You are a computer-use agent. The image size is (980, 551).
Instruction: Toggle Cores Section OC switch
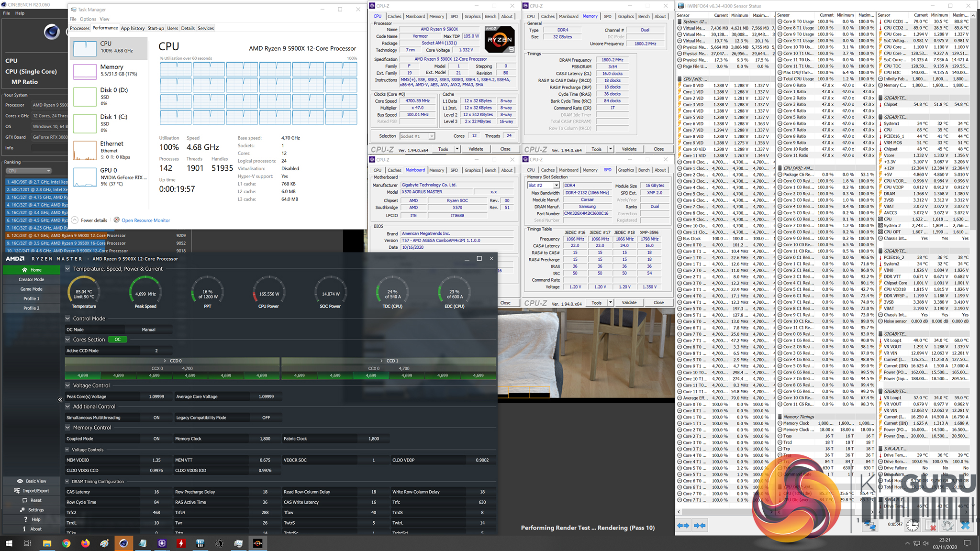(118, 340)
